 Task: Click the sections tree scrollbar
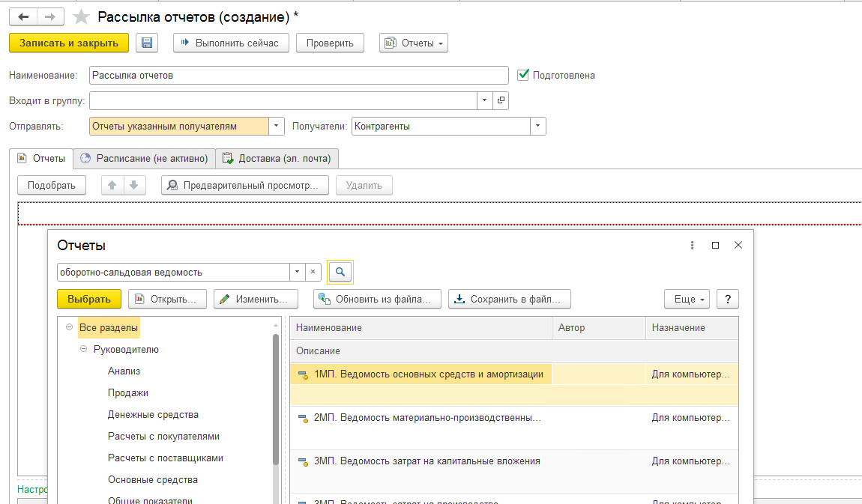275,398
